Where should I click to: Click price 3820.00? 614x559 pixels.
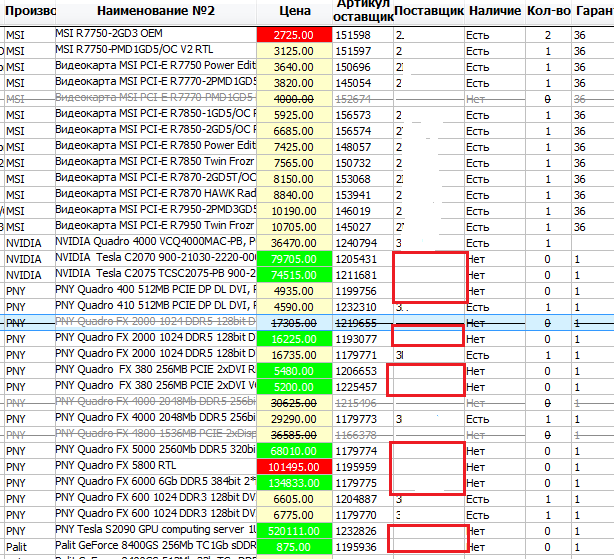294,83
